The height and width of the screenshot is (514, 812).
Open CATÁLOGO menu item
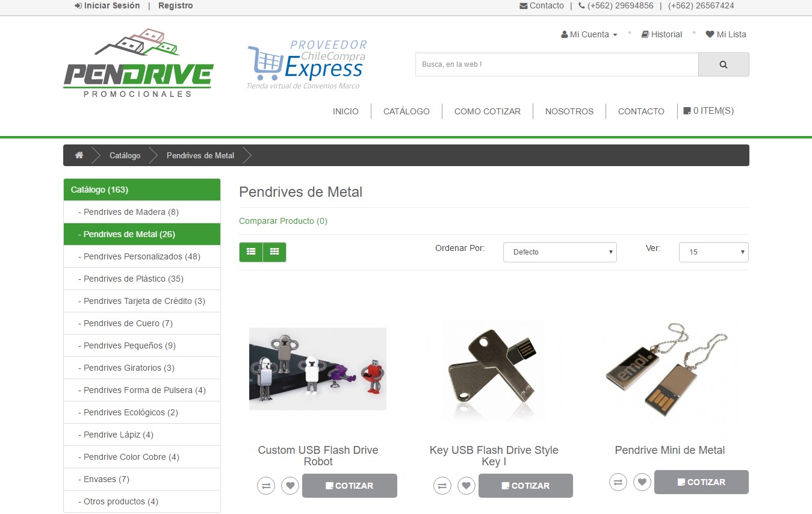pyautogui.click(x=406, y=111)
